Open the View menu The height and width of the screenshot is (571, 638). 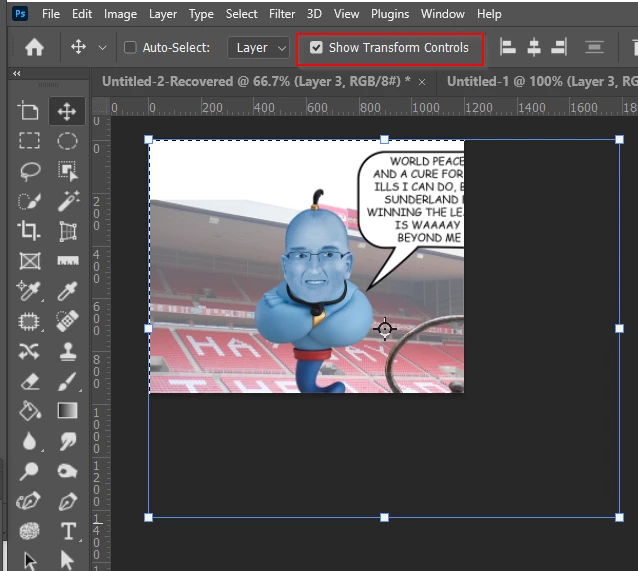346,14
